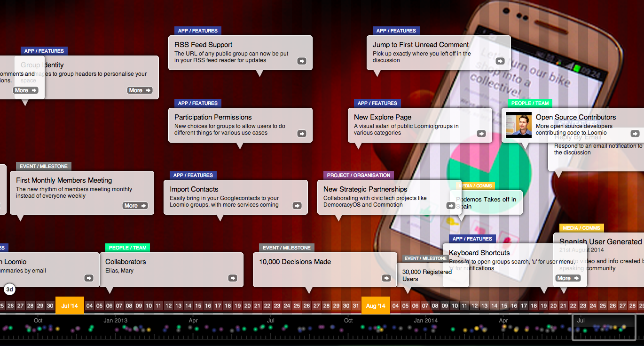Open the Import Contacts story title

tap(194, 189)
